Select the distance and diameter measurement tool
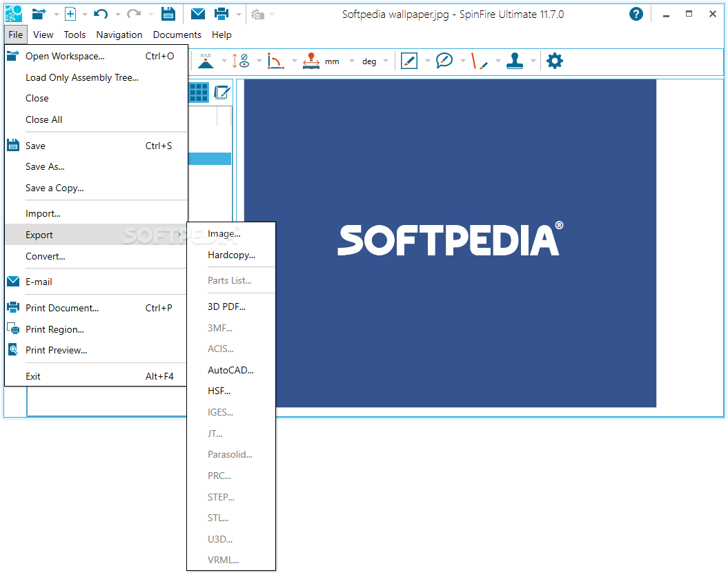This screenshot has width=728, height=575. (x=241, y=61)
